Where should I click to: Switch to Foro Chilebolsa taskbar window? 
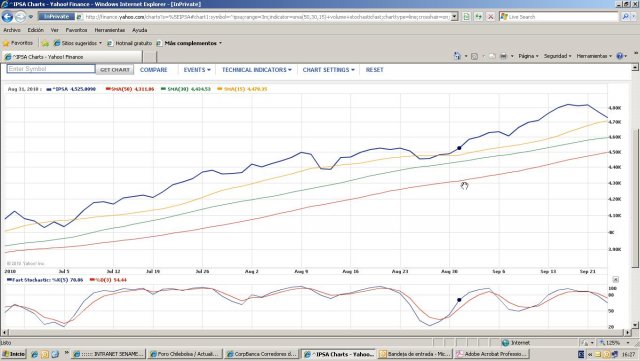[x=184, y=354]
